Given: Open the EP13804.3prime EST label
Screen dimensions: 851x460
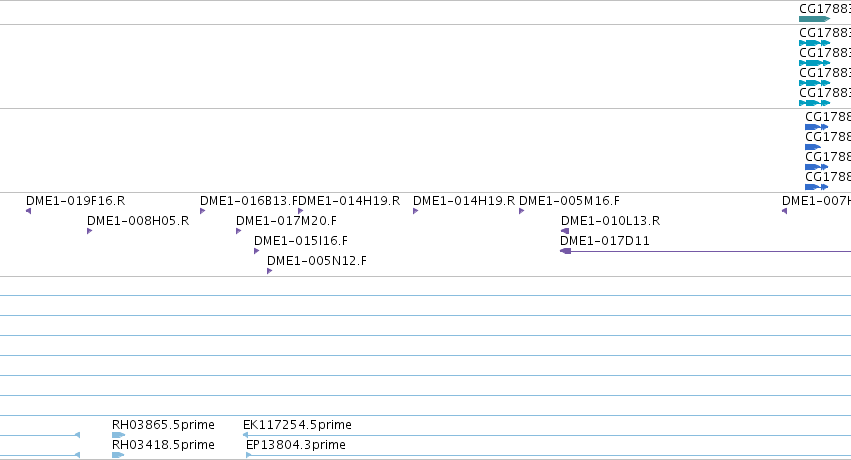Looking at the screenshot, I should click(x=296, y=445).
